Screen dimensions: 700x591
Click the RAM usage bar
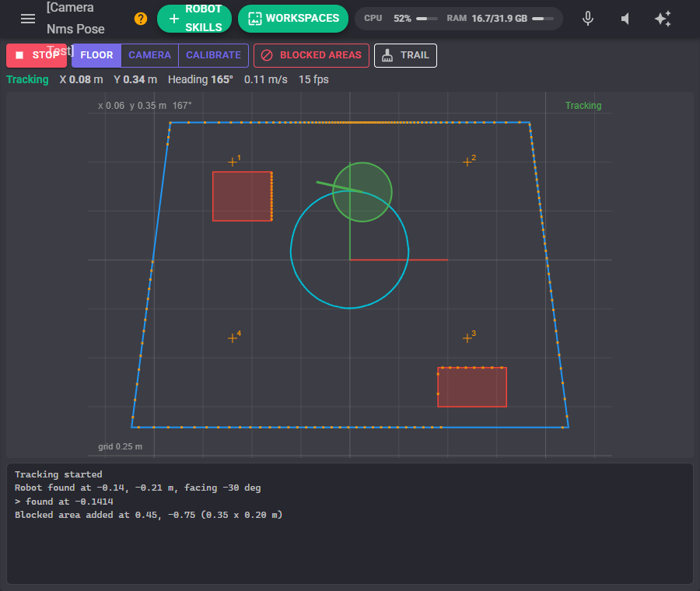pos(543,19)
